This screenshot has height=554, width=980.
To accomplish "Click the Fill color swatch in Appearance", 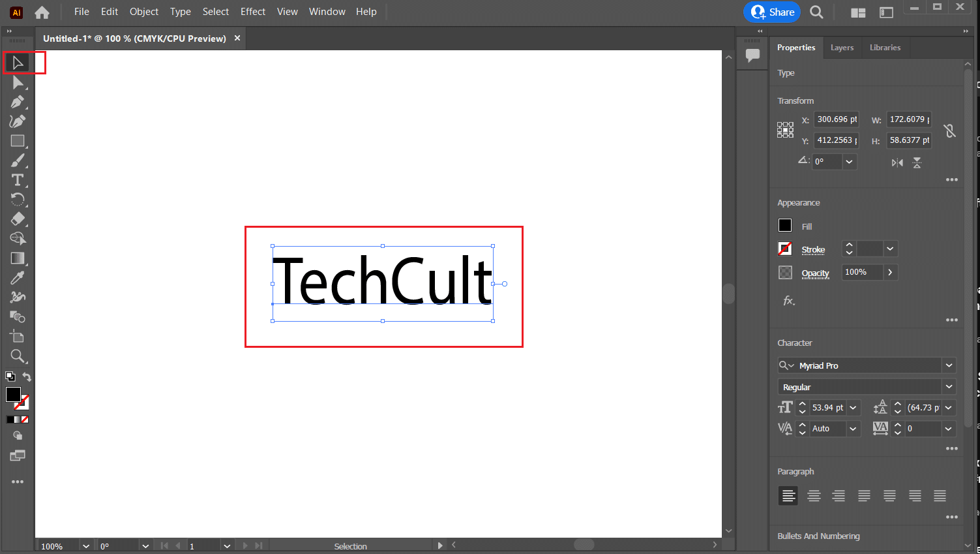I will (785, 225).
